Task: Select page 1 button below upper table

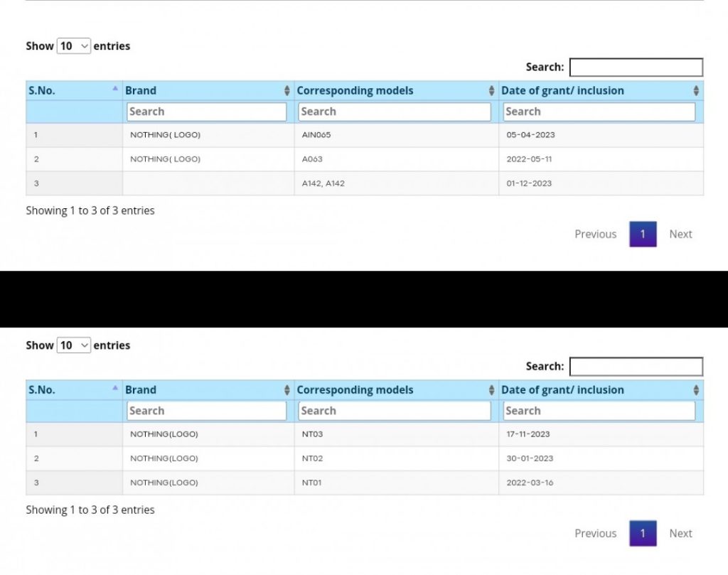Action: [643, 234]
